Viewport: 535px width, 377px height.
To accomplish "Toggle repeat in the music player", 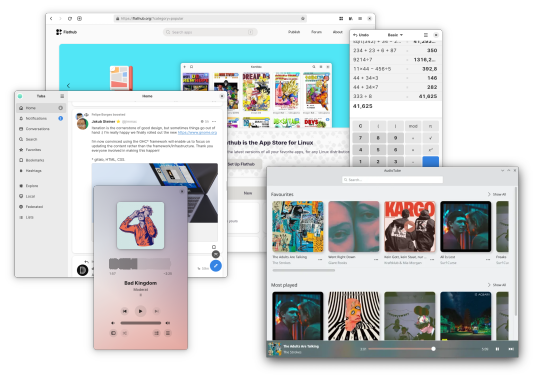I will click(113, 333).
